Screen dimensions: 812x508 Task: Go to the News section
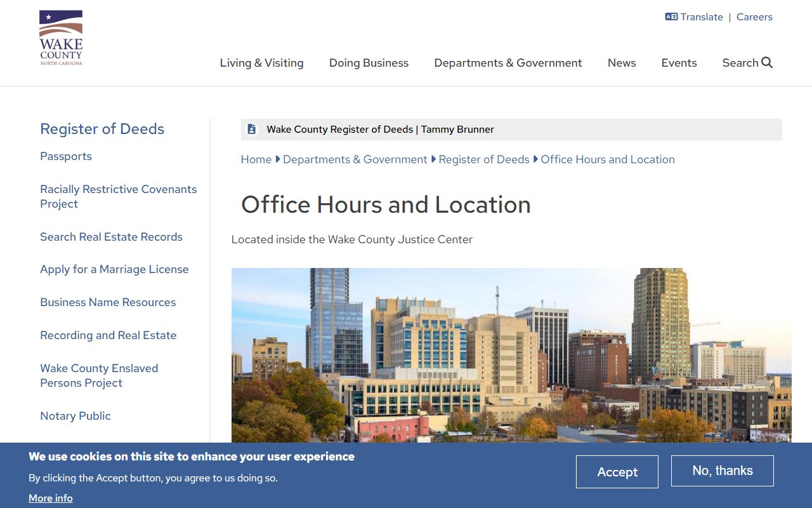[622, 63]
